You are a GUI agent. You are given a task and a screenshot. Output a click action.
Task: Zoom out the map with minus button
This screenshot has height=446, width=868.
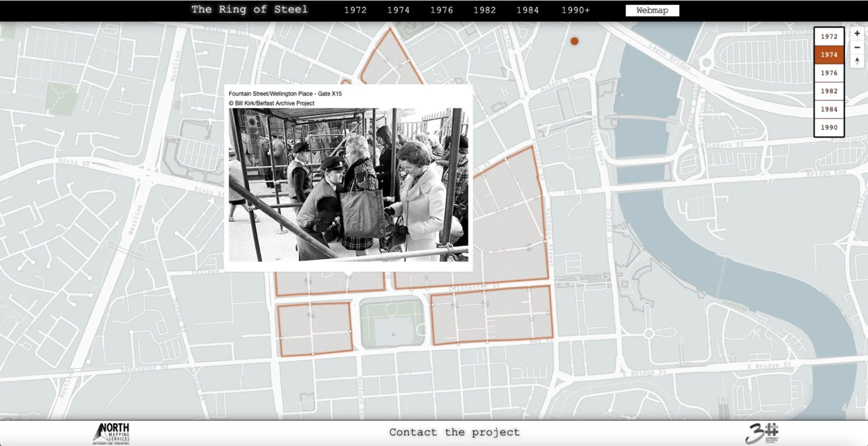pyautogui.click(x=857, y=48)
